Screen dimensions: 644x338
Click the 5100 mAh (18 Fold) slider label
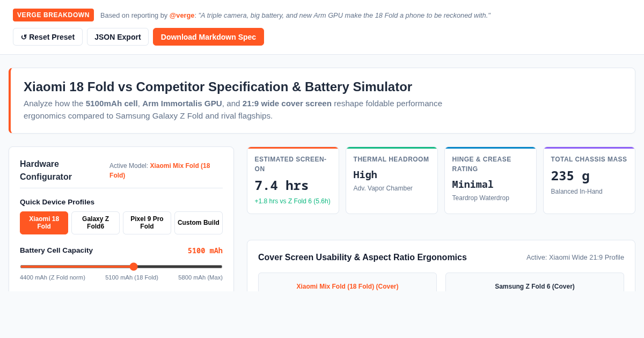pos(131,277)
